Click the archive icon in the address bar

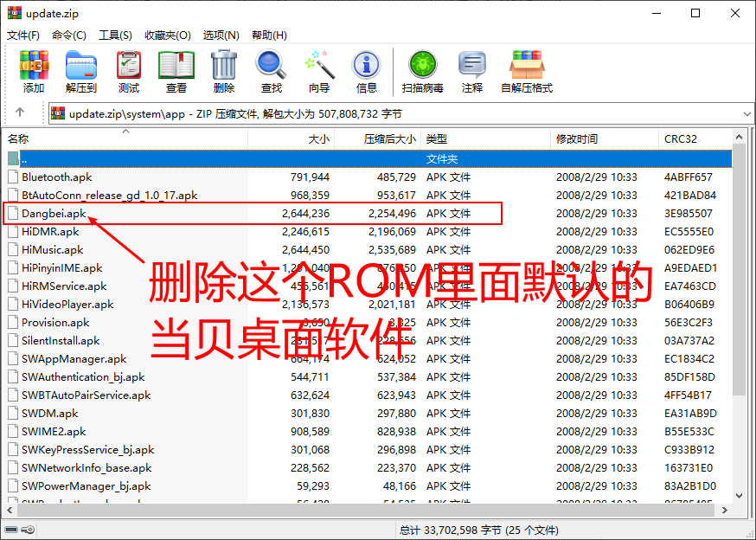pos(58,114)
